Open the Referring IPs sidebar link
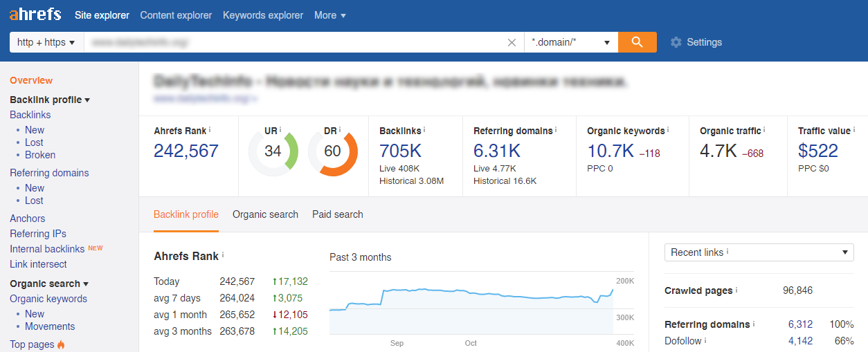This screenshot has width=868, height=352. click(x=38, y=234)
